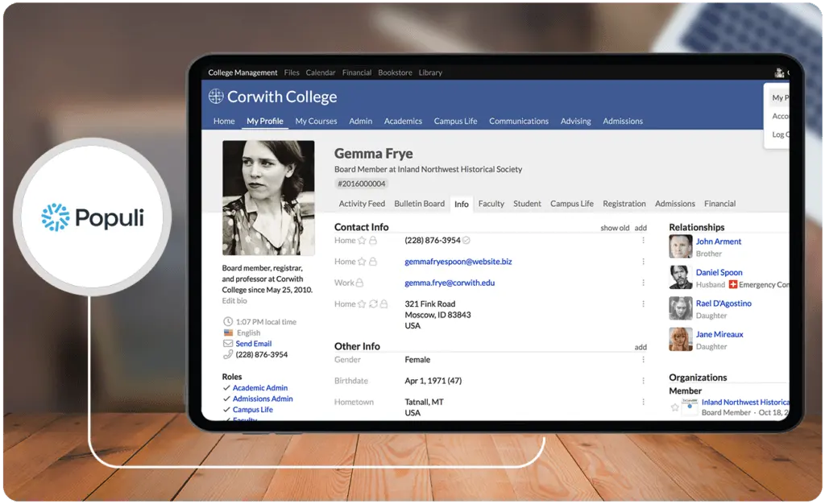Open the Academic Admin role link
This screenshot has height=504, width=825.
(x=260, y=387)
